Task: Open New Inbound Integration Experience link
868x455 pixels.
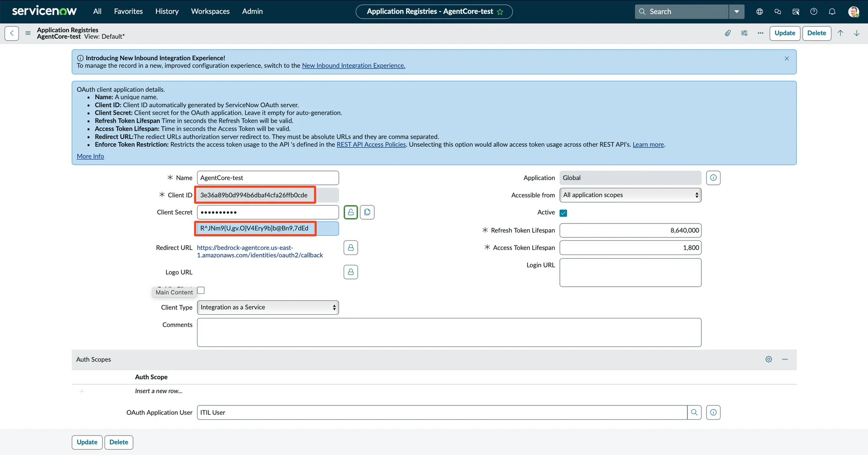Action: click(x=353, y=66)
